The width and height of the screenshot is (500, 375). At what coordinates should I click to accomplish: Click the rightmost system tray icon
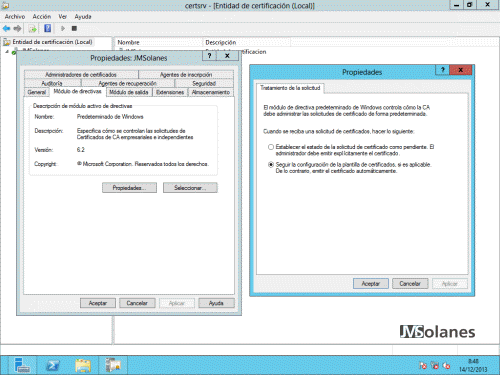coord(446,366)
